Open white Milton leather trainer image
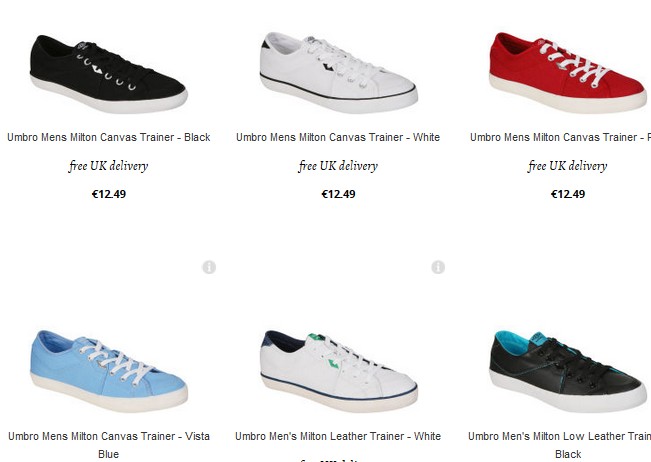This screenshot has height=462, width=651. pos(338,371)
